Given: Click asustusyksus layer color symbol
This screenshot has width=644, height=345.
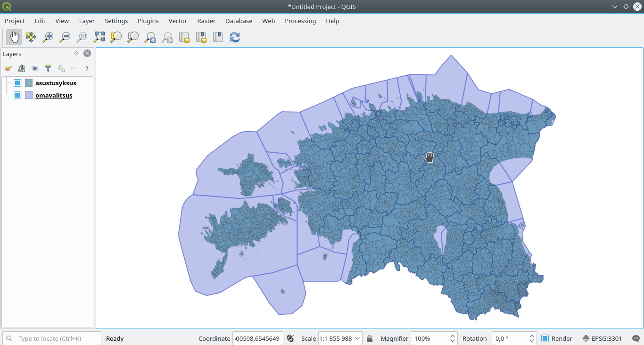Looking at the screenshot, I should click(x=29, y=83).
